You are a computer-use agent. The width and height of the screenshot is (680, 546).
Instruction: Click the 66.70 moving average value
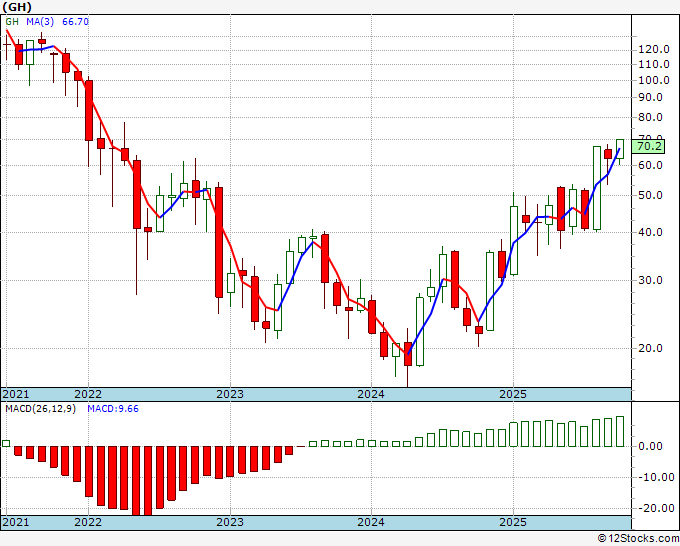point(75,21)
